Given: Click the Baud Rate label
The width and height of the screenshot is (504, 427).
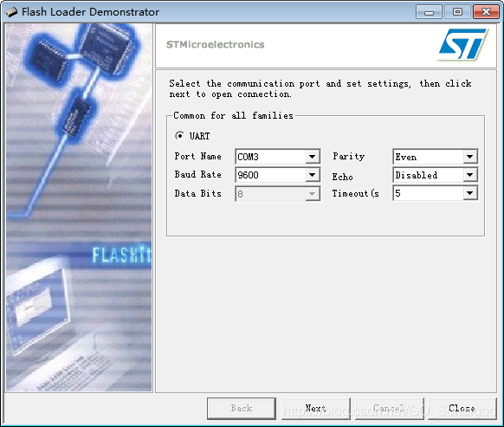Looking at the screenshot, I should [x=198, y=174].
